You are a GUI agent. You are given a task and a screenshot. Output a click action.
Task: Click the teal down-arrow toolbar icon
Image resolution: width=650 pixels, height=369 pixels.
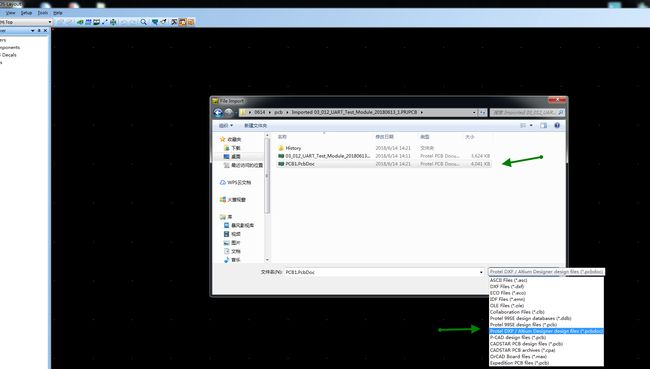(155, 22)
